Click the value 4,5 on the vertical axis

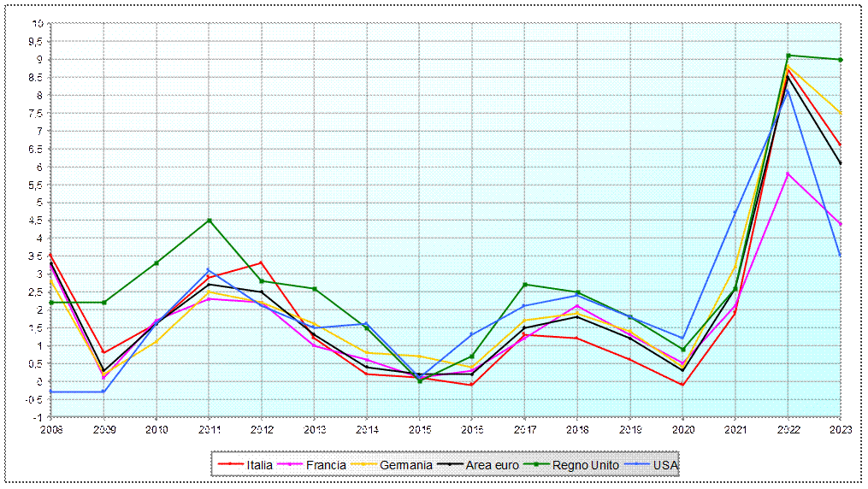[x=37, y=221]
